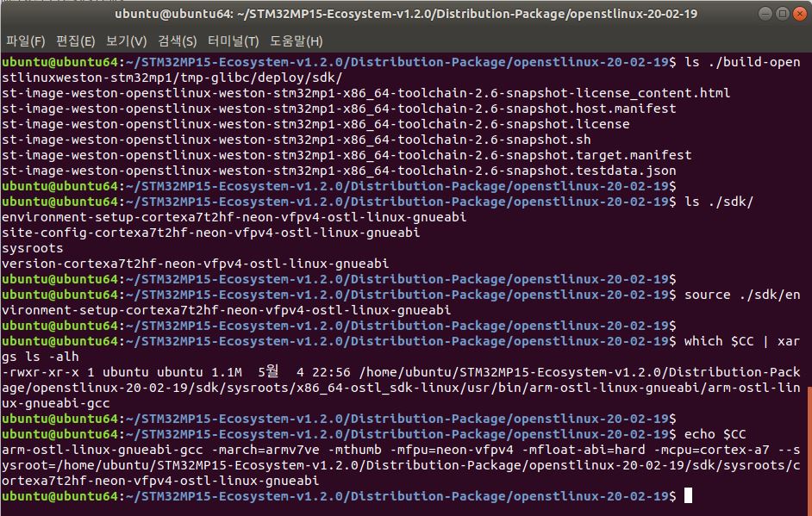Click the cursor block at last prompt
Viewport: 812px width, 516px height.
[688, 496]
